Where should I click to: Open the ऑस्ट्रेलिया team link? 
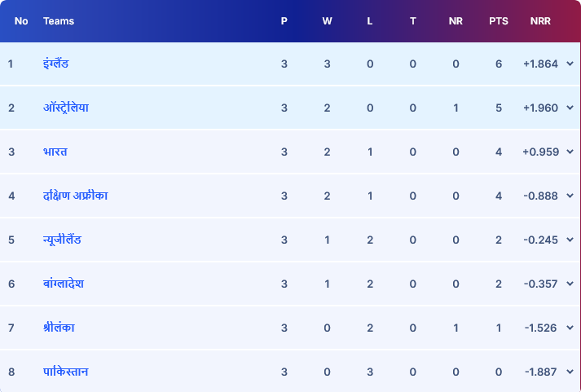tap(66, 108)
